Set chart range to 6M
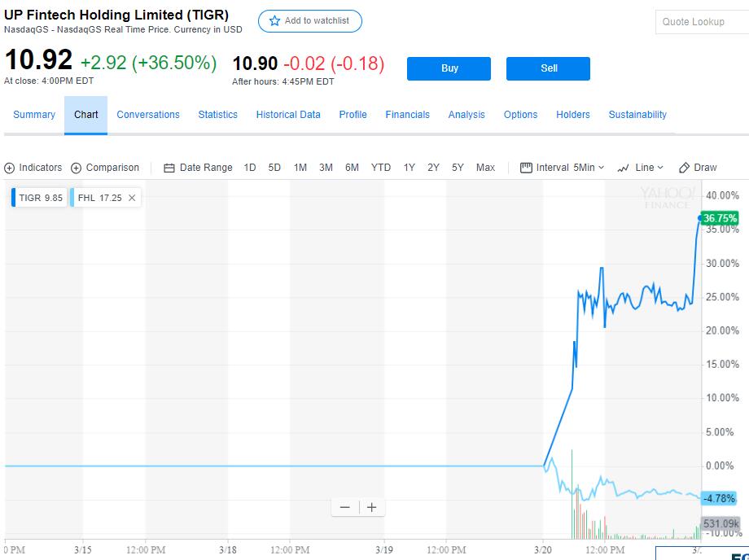749x560 pixels. pyautogui.click(x=352, y=168)
